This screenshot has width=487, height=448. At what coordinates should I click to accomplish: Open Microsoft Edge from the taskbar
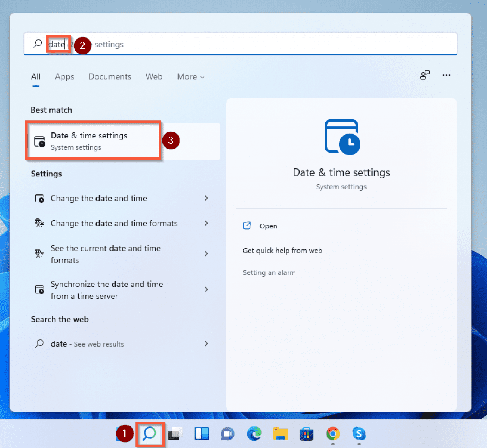[x=254, y=434]
